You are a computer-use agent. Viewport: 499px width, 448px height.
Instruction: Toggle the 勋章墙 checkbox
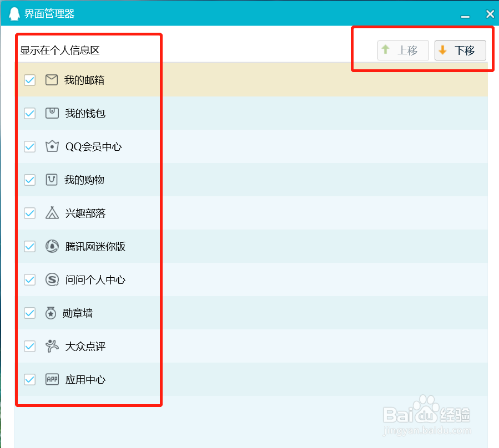point(29,313)
